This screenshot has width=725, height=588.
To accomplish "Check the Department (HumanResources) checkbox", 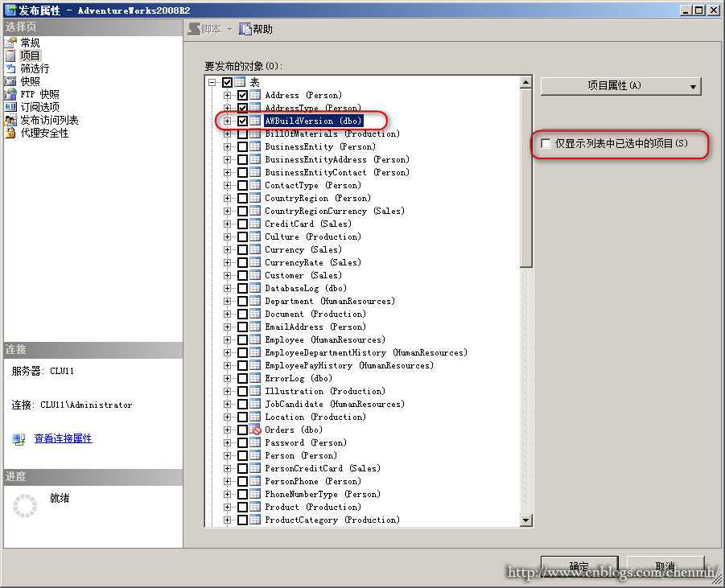I will (x=243, y=302).
